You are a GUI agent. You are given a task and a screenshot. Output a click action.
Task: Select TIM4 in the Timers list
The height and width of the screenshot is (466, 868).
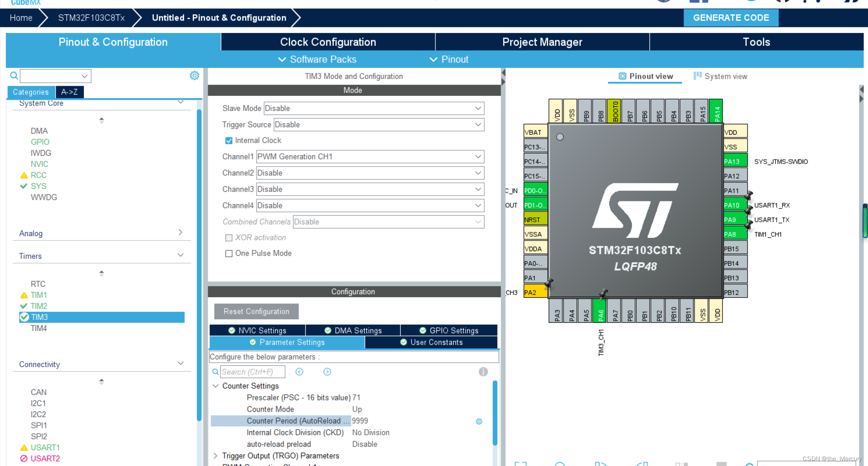39,328
